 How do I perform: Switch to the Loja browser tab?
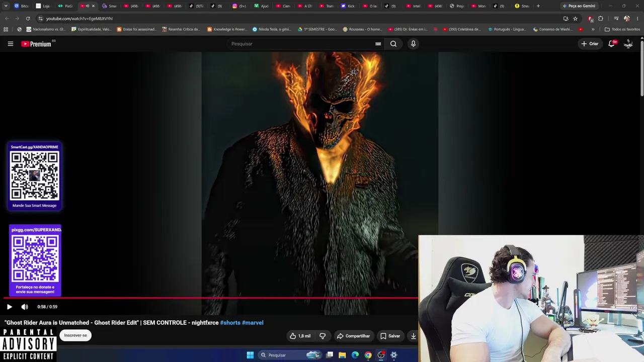(43, 6)
